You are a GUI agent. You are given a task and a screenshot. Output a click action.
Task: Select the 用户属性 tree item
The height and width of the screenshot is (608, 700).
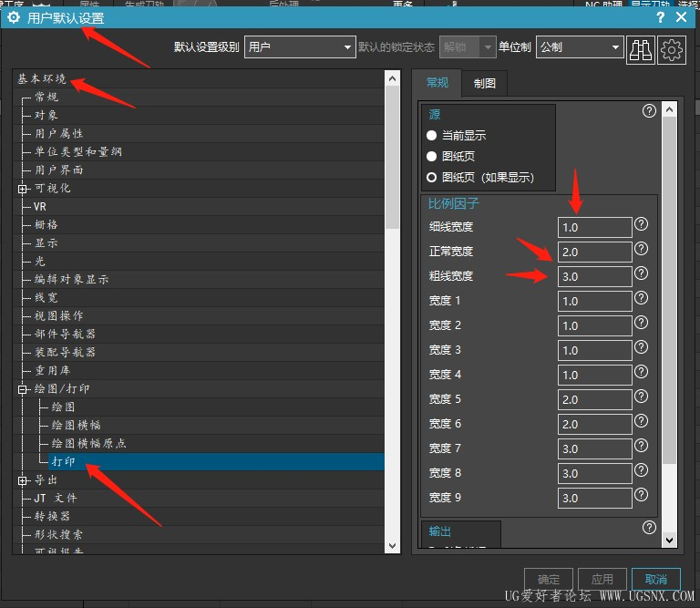click(x=59, y=133)
